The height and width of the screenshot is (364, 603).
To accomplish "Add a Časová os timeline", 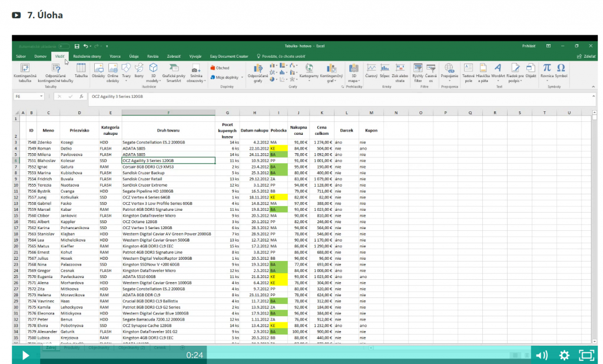I will click(x=430, y=72).
